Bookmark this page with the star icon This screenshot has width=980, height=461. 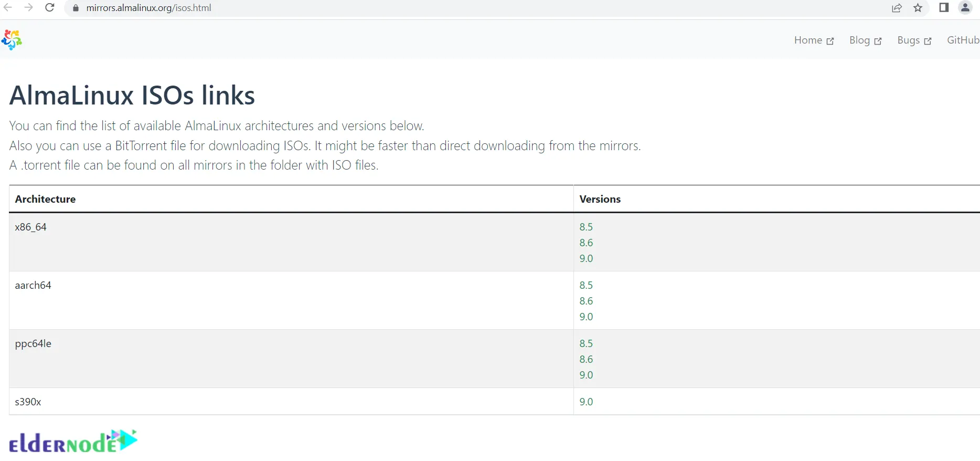pyautogui.click(x=918, y=8)
